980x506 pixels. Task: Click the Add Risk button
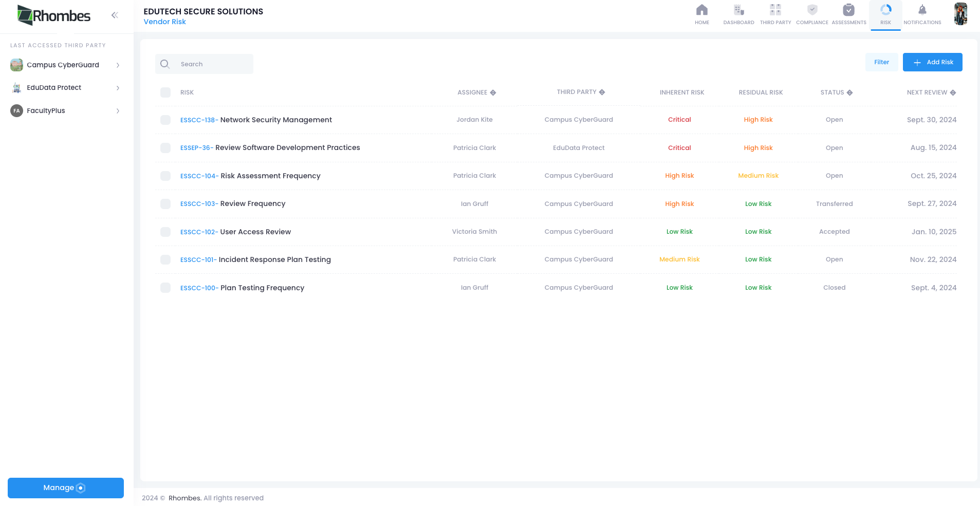(932, 62)
